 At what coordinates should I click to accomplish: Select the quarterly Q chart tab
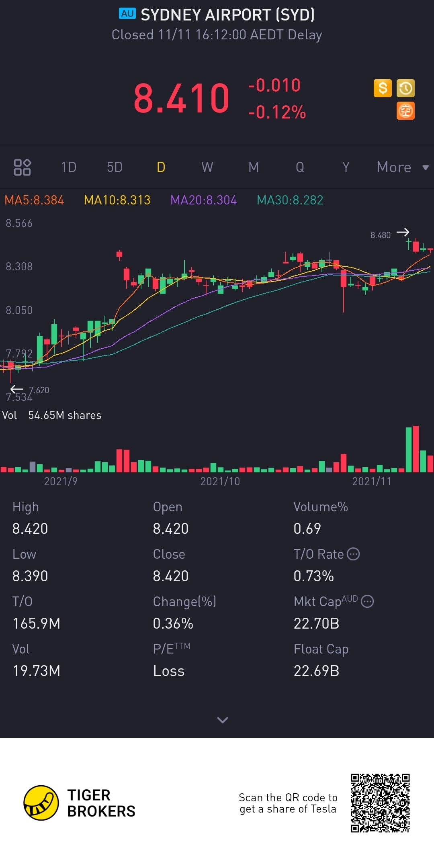[x=300, y=167]
